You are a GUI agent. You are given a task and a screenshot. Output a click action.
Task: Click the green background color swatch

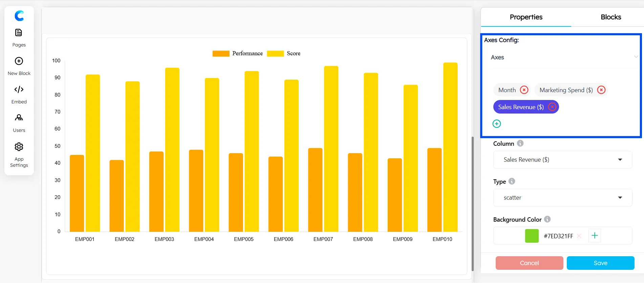(x=532, y=236)
